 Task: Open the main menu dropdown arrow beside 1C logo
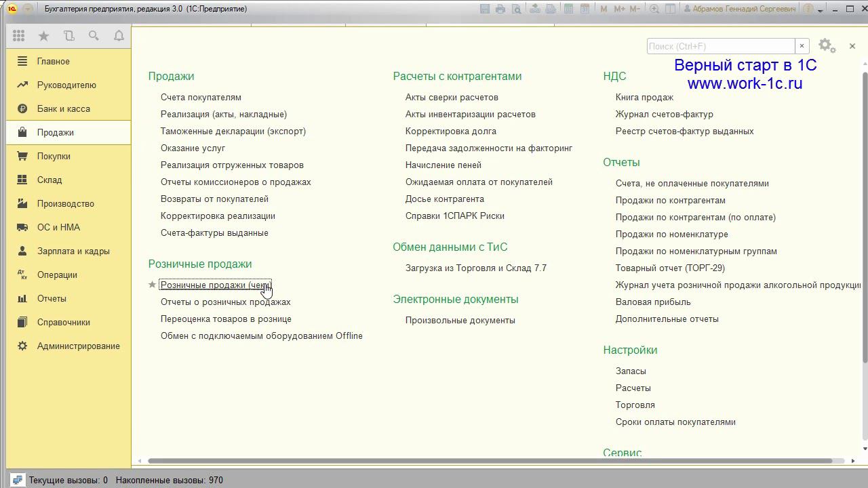pyautogui.click(x=27, y=9)
